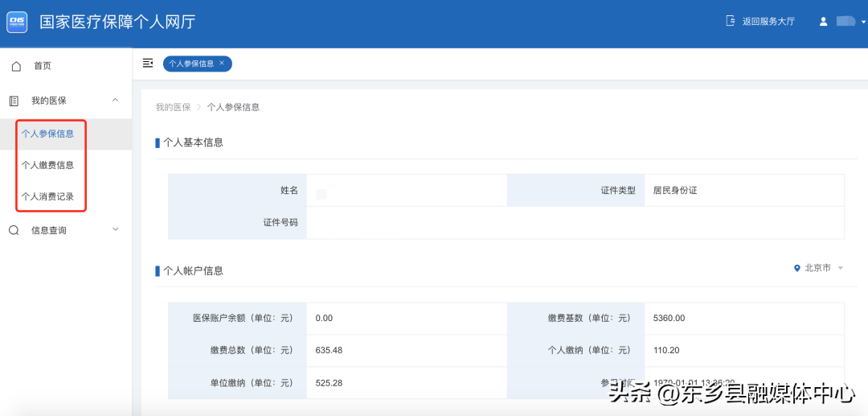Click the 首页 menu item
This screenshot has height=416, width=868.
pos(43,66)
